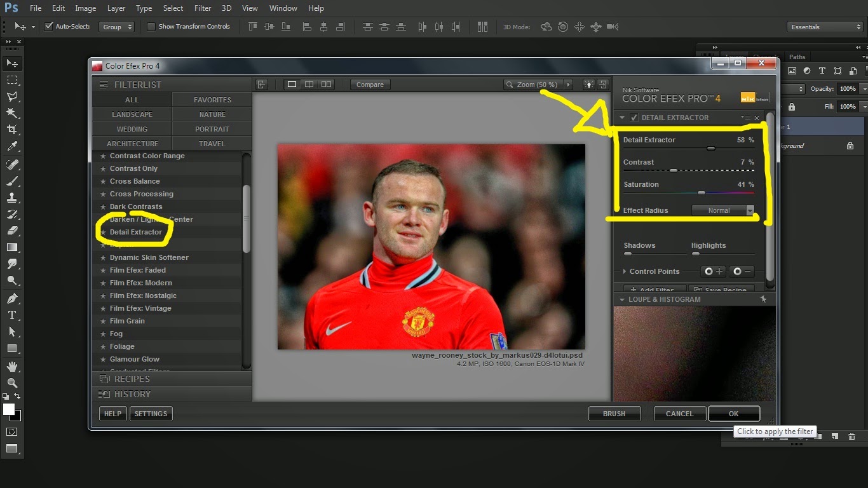Delete the layer with trash icon

tap(852, 437)
